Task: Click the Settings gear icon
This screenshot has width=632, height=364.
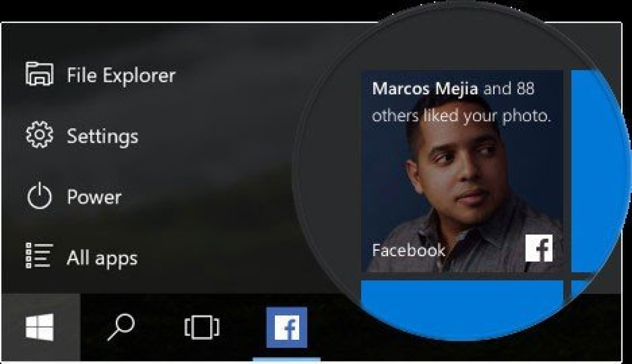Action: coord(39,135)
